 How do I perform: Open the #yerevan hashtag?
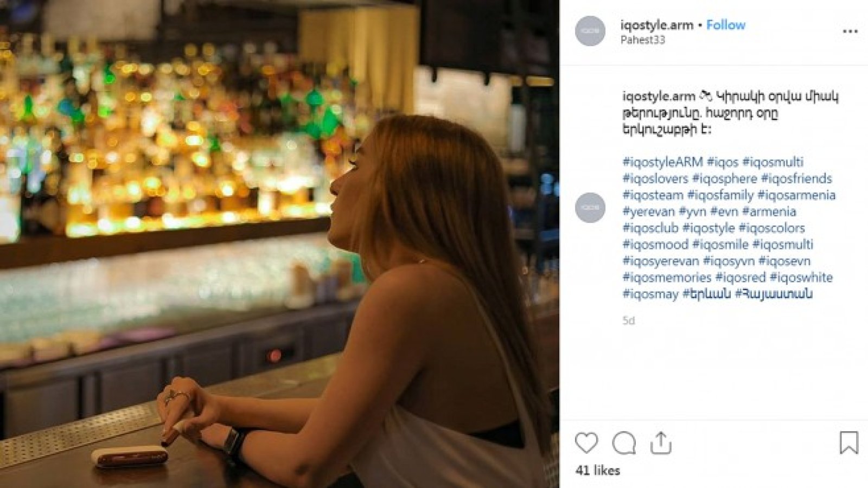click(648, 211)
